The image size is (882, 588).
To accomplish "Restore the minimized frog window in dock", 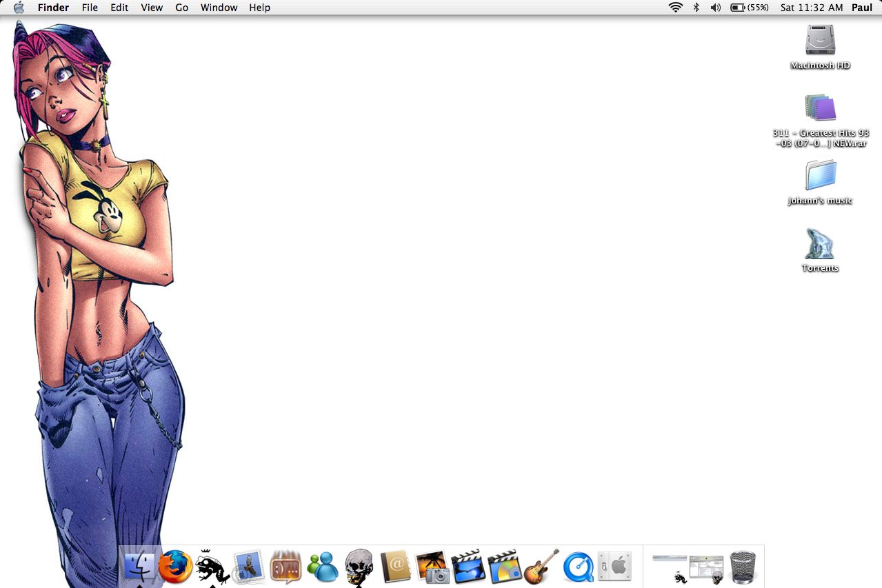I will pyautogui.click(x=670, y=568).
